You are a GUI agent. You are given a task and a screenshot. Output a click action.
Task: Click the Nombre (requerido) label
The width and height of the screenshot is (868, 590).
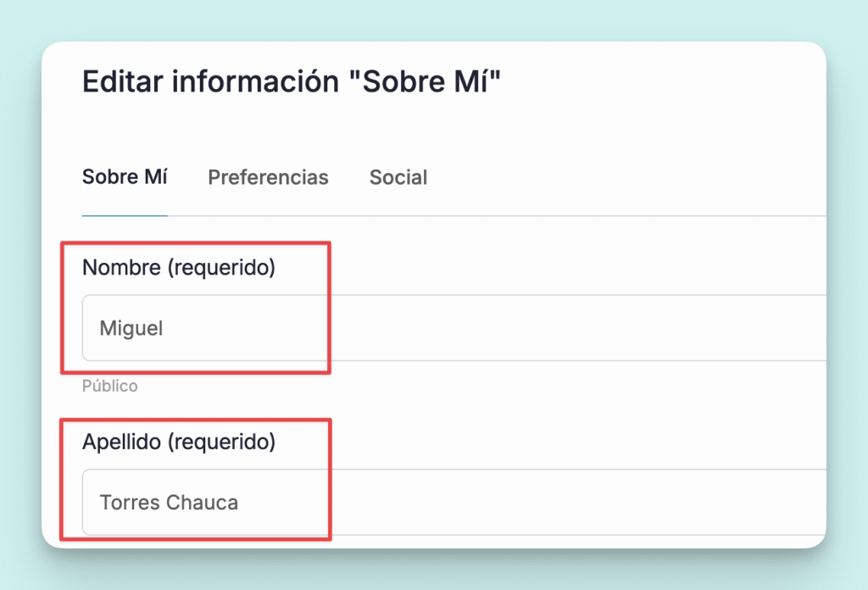click(x=179, y=268)
